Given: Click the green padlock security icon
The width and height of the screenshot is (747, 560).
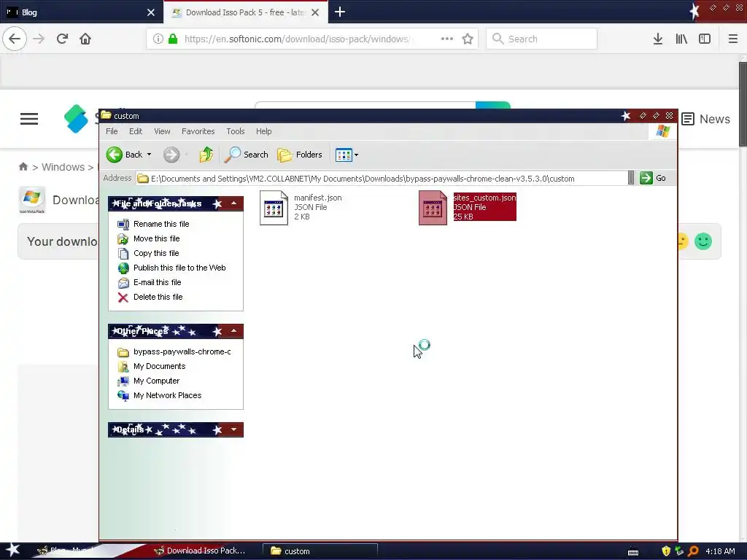Looking at the screenshot, I should pos(173,39).
